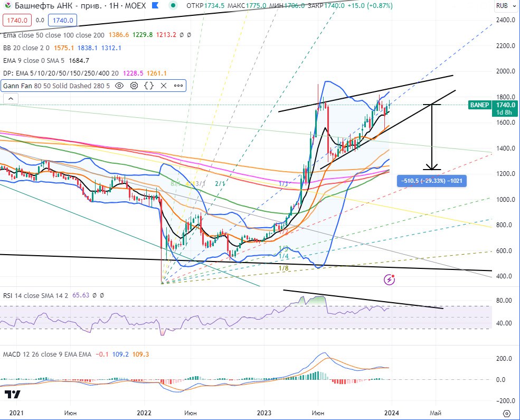The image size is (520, 420).
Task: Click the Май time axis label
Action: [436, 413]
